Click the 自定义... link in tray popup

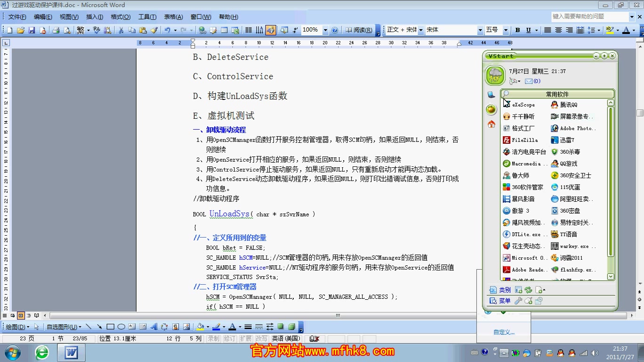pos(504,332)
